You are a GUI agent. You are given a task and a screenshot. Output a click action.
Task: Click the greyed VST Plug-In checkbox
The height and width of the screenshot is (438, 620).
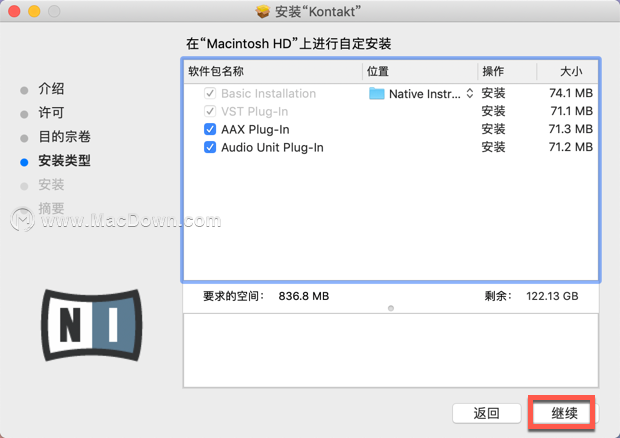coord(210,111)
